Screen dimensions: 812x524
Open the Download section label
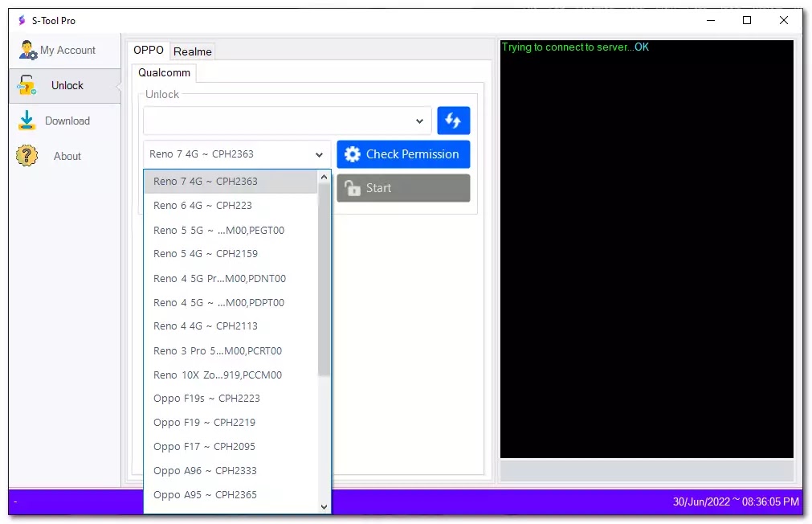pos(67,121)
